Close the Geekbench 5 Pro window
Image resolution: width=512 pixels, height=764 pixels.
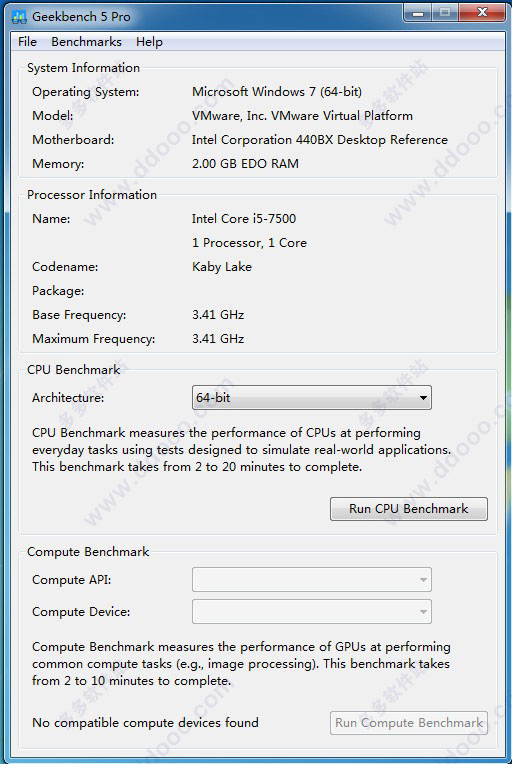point(481,13)
